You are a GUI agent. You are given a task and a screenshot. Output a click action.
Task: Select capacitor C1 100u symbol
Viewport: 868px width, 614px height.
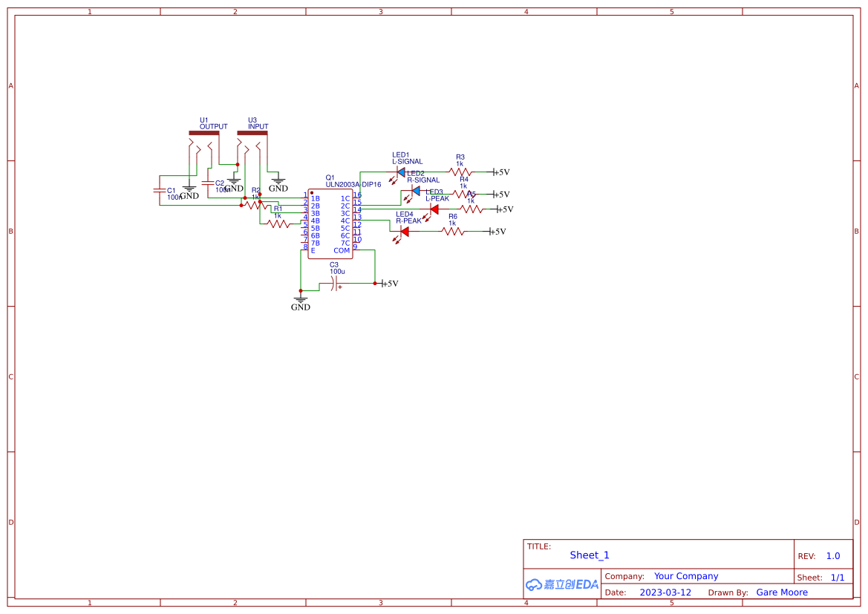coord(160,192)
